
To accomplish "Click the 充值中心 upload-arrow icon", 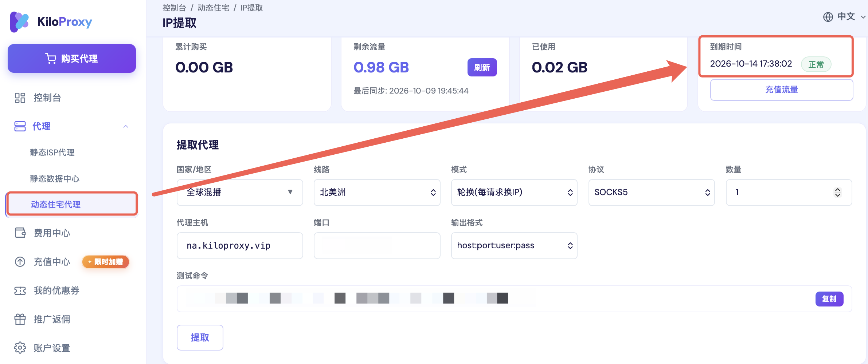I will (x=20, y=262).
